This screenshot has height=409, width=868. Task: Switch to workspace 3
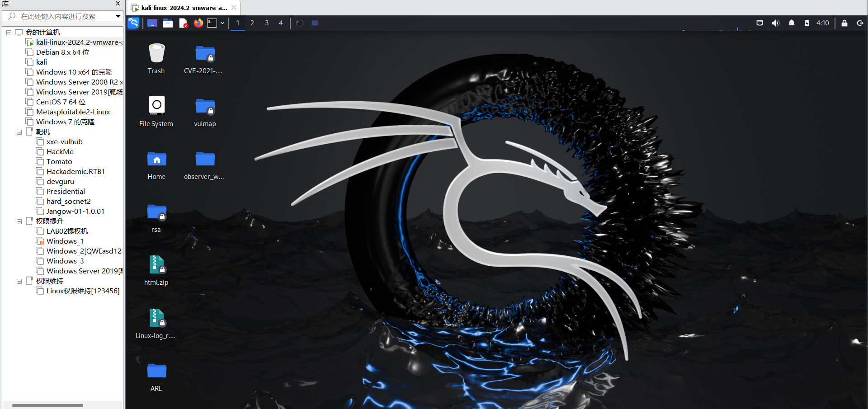[267, 23]
